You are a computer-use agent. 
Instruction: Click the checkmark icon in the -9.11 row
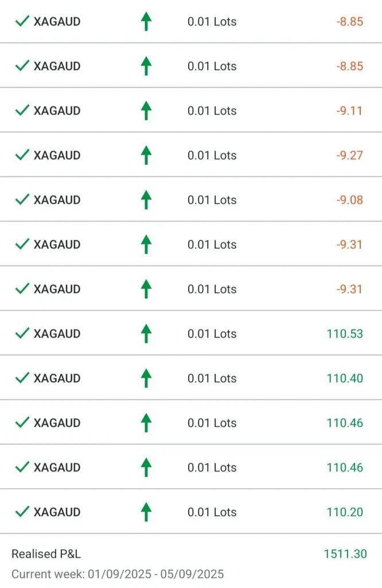22,110
